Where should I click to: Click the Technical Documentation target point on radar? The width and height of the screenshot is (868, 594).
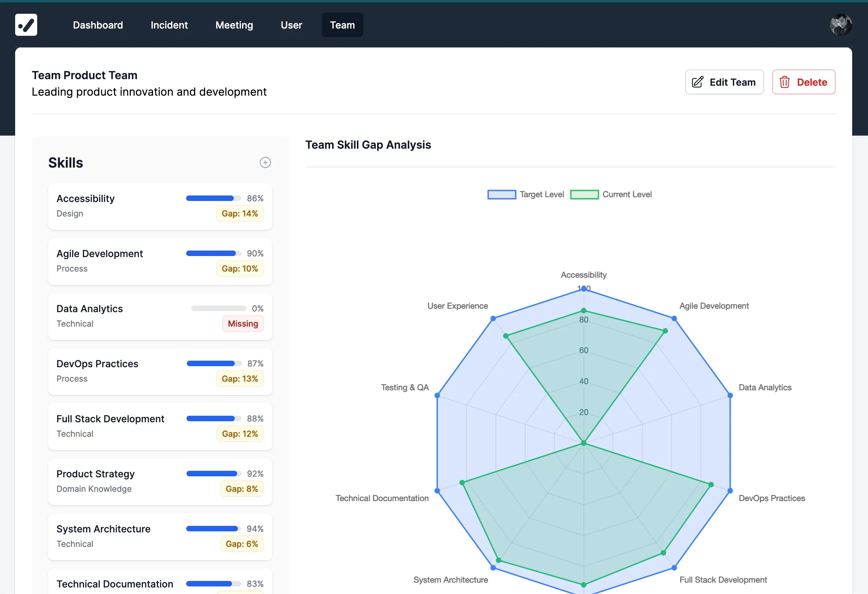click(x=437, y=490)
